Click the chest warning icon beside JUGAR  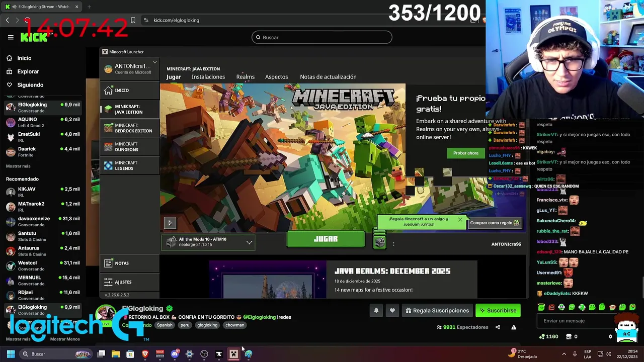coord(379,242)
